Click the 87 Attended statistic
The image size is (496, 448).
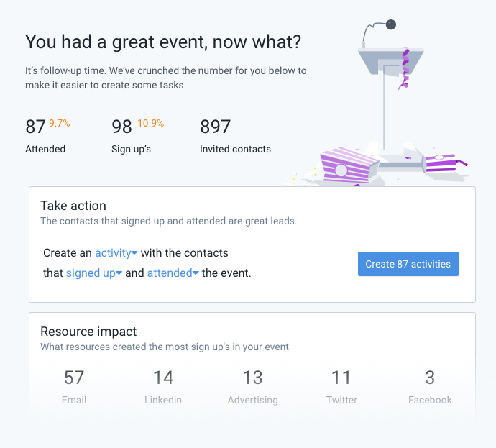47,136
